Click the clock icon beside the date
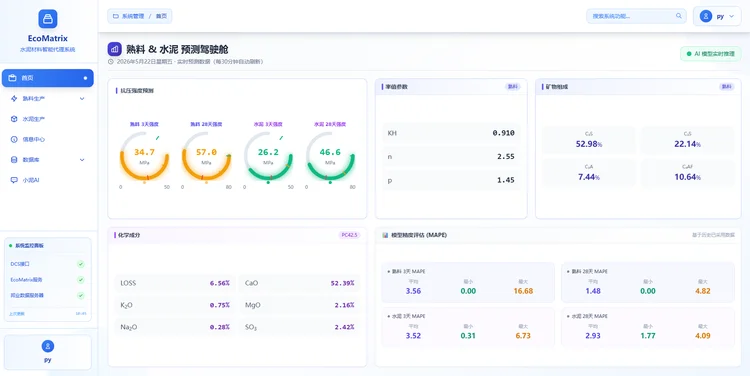 pos(111,62)
